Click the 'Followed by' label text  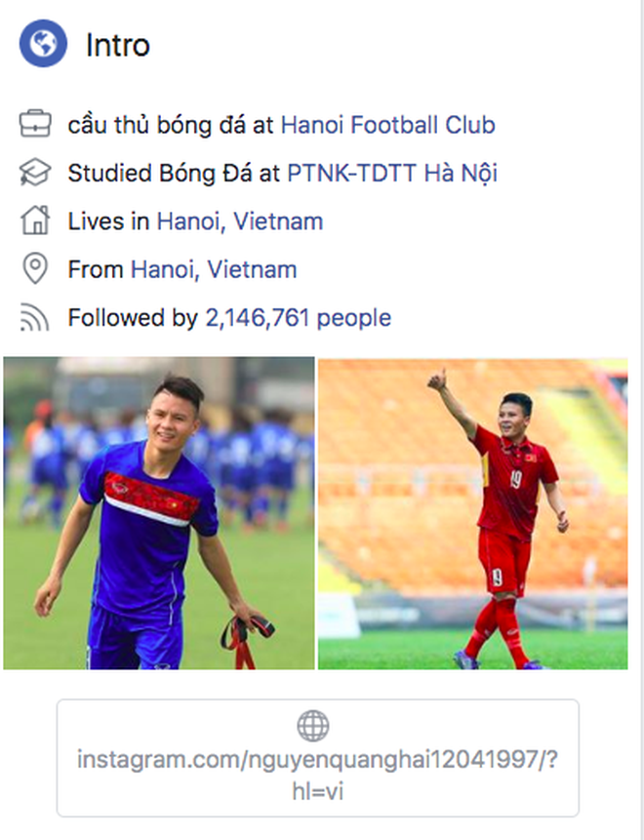pos(133,318)
